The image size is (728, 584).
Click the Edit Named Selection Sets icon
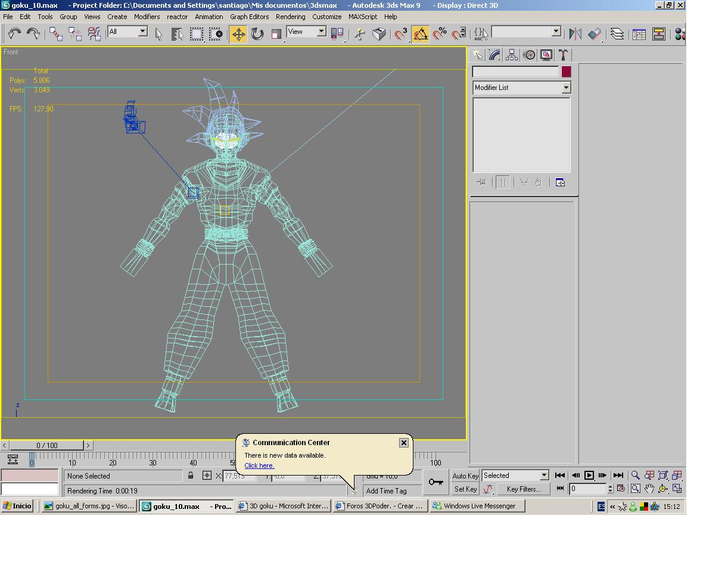(481, 34)
